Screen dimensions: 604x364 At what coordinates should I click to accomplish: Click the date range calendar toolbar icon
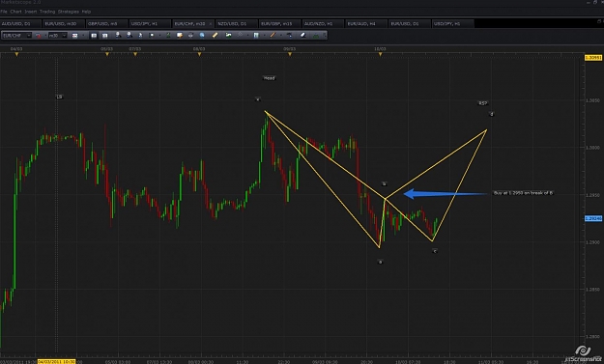coord(75,36)
